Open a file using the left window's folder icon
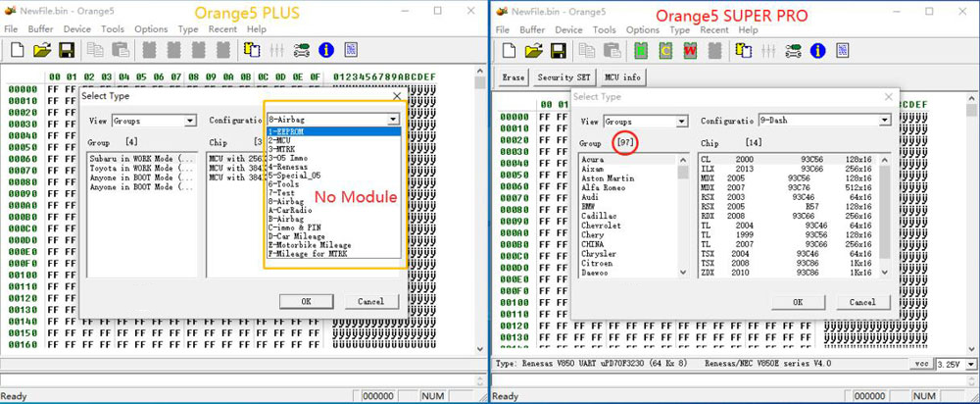 pos(42,49)
